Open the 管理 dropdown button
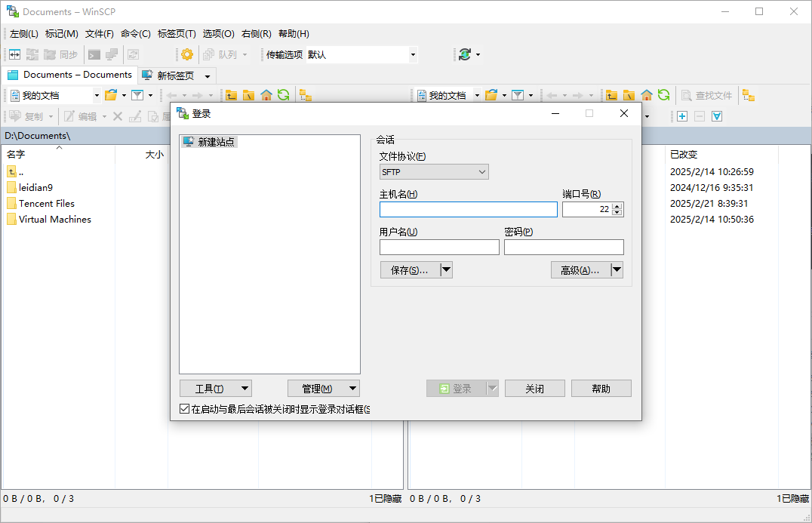 tap(324, 389)
